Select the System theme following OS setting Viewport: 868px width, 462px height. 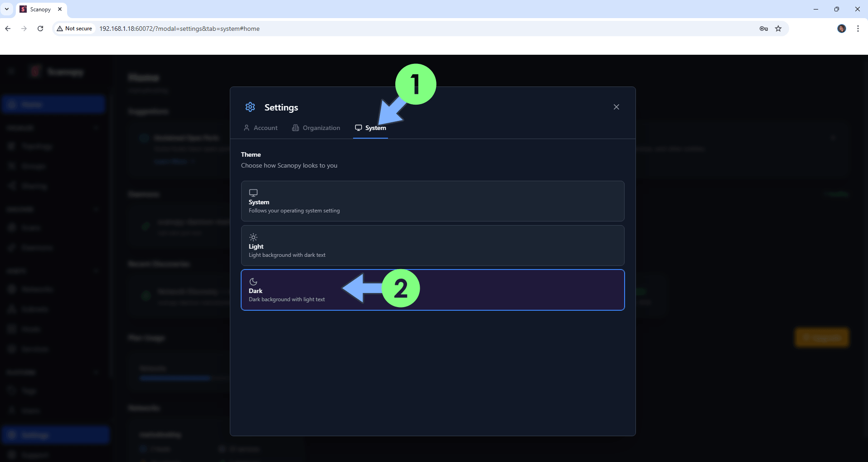pyautogui.click(x=432, y=201)
